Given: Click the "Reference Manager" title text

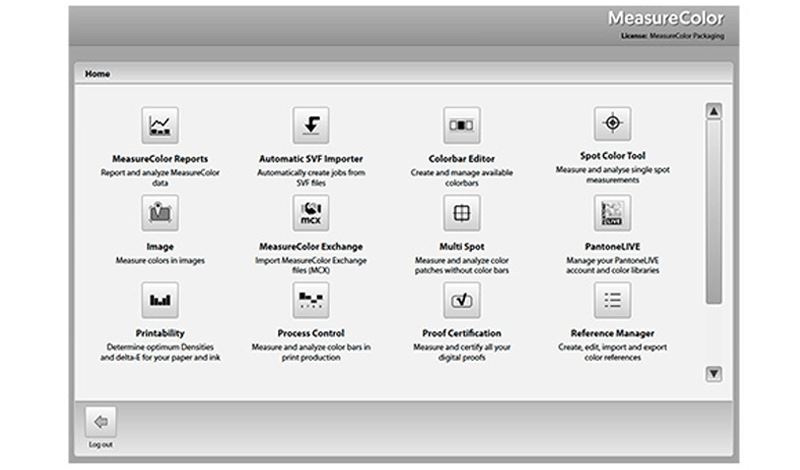Looking at the screenshot, I should (x=612, y=333).
